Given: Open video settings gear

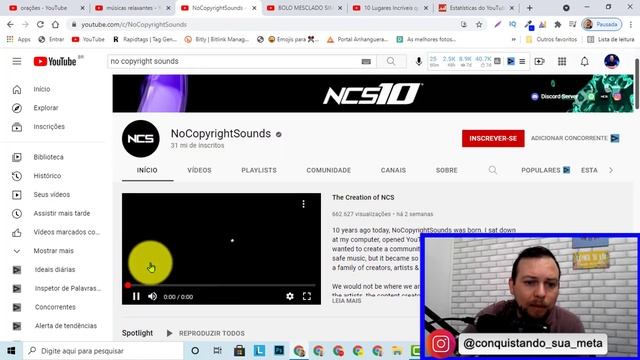Looking at the screenshot, I should point(290,296).
